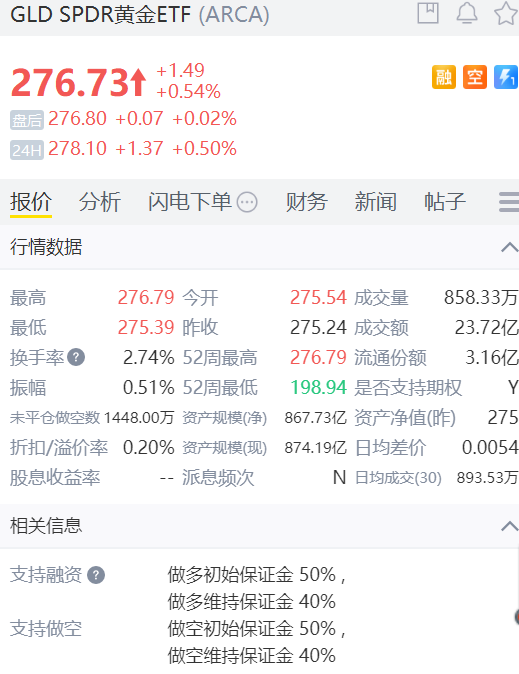Click the 流通份额 value 3.16亿
519x674 pixels.
[492, 358]
